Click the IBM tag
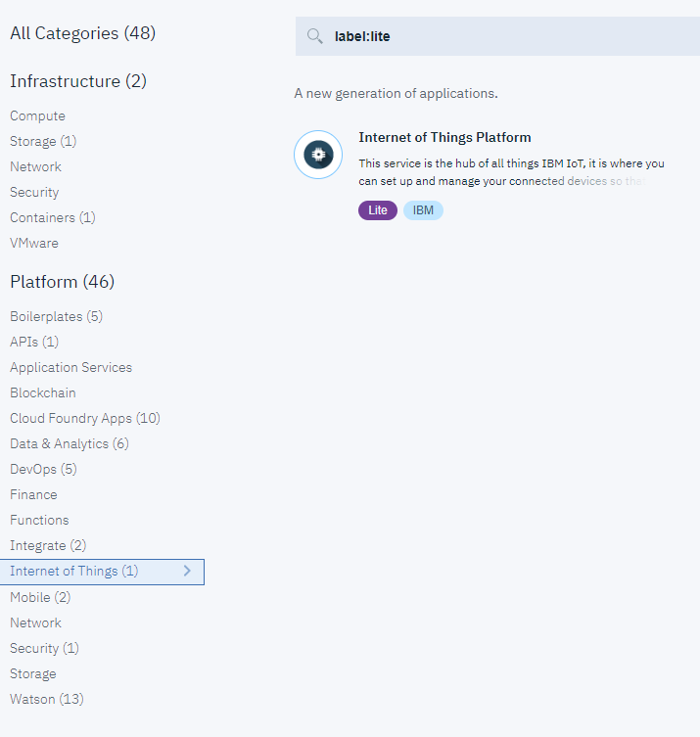The height and width of the screenshot is (737, 700). (x=423, y=210)
